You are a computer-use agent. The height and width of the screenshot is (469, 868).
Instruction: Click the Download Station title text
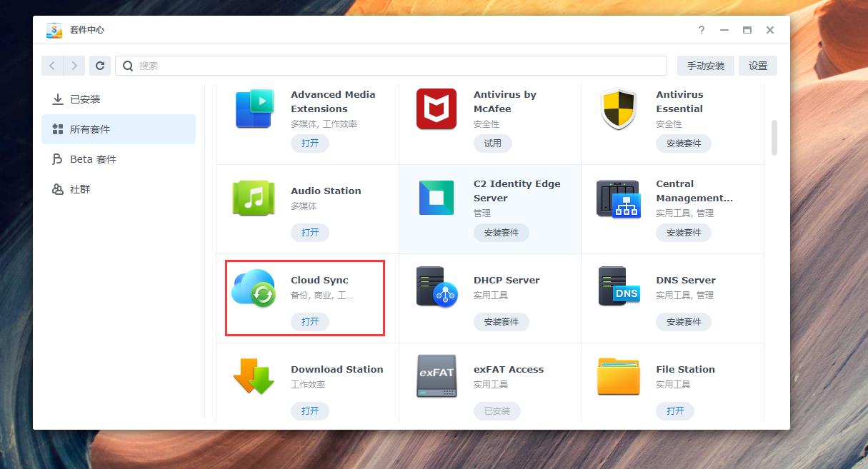[337, 369]
